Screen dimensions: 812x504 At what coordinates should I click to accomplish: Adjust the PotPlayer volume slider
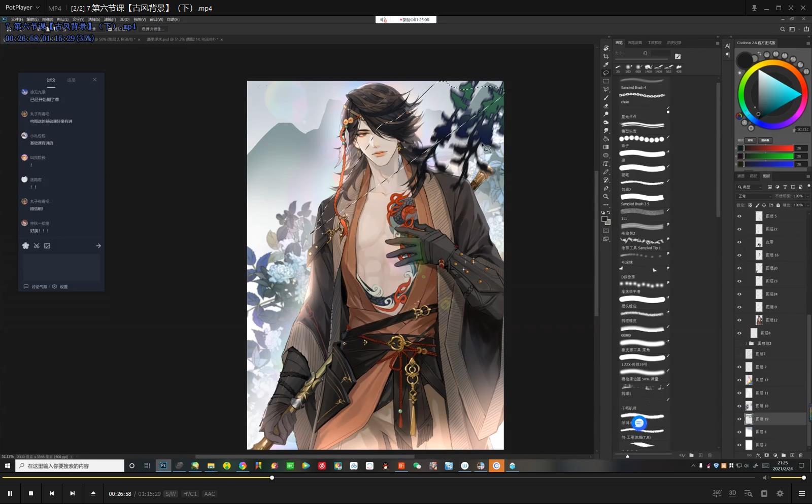pos(788,478)
